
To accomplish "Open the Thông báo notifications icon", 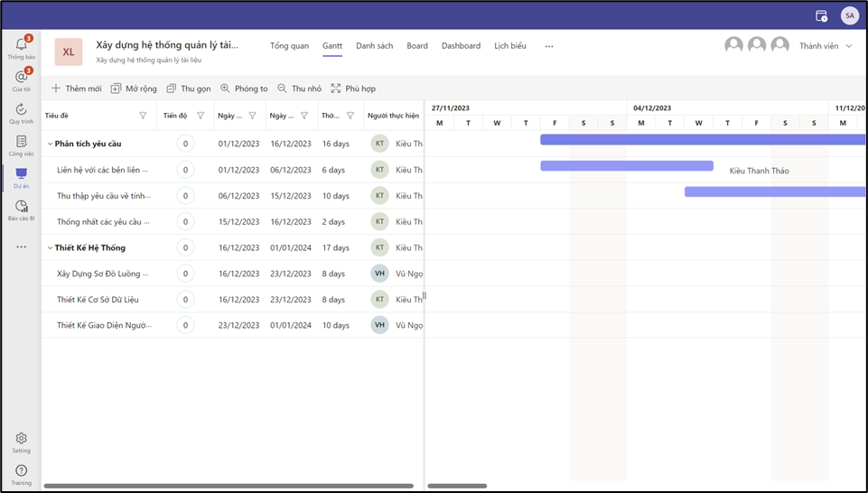I will [21, 45].
